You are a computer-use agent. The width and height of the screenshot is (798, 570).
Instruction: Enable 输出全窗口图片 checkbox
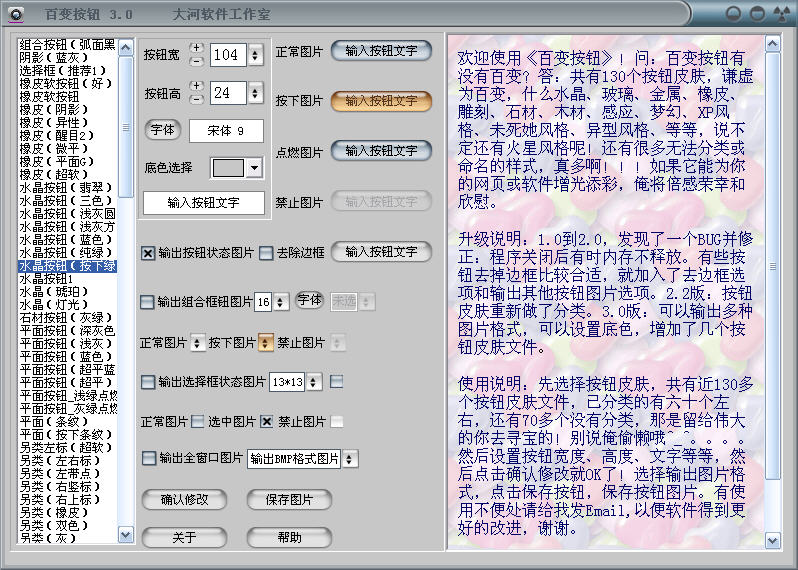[149, 458]
